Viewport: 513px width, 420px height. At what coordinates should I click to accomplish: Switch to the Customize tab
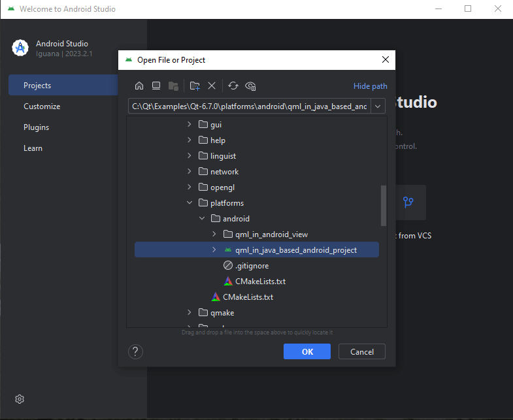pyautogui.click(x=42, y=106)
